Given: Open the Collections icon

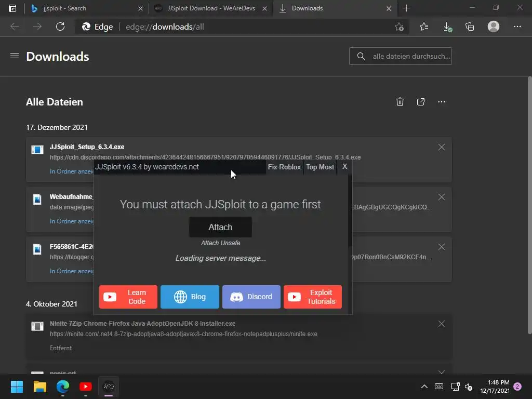Looking at the screenshot, I should coord(470,26).
